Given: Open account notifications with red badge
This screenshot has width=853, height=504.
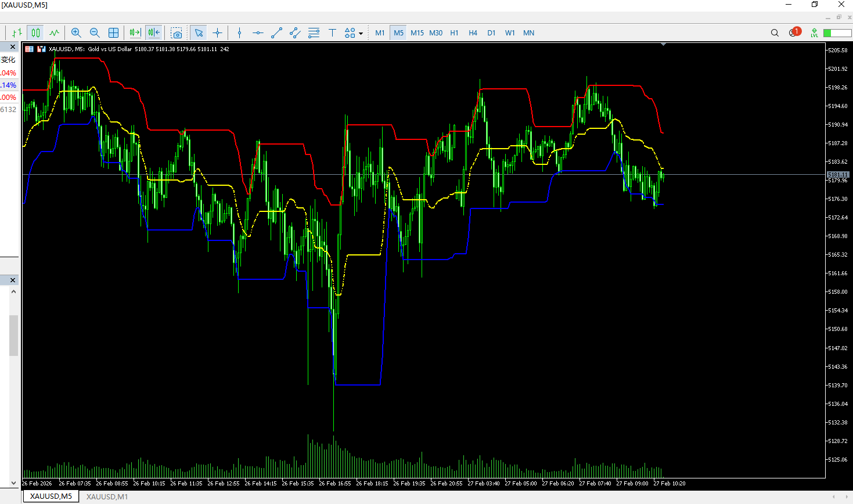Looking at the screenshot, I should coord(794,33).
